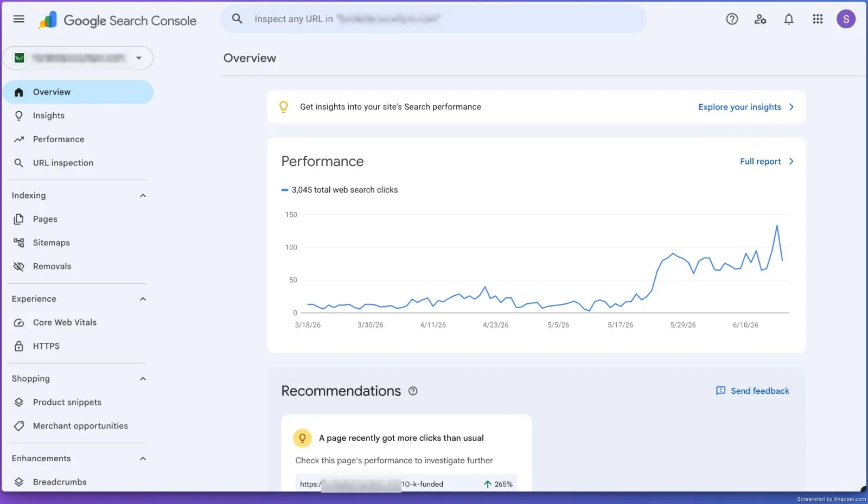The image size is (868, 504).
Task: Click the Pages document icon
Action: 19,219
